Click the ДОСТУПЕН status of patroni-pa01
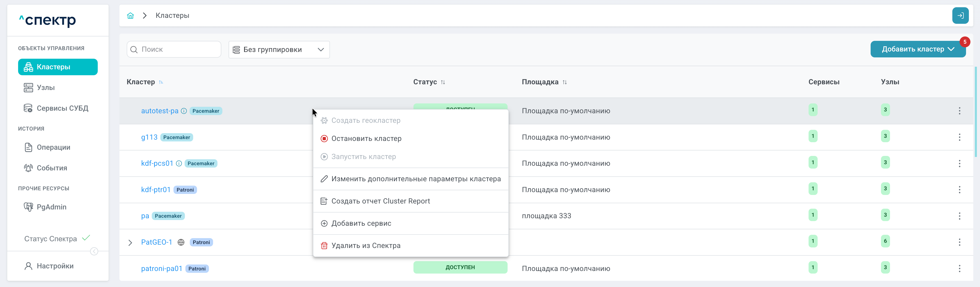980x287 pixels. pyautogui.click(x=460, y=267)
